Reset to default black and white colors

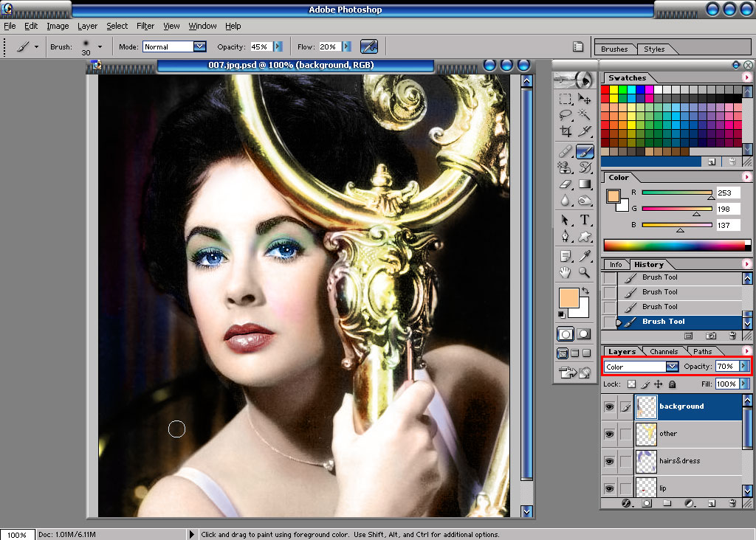click(561, 314)
